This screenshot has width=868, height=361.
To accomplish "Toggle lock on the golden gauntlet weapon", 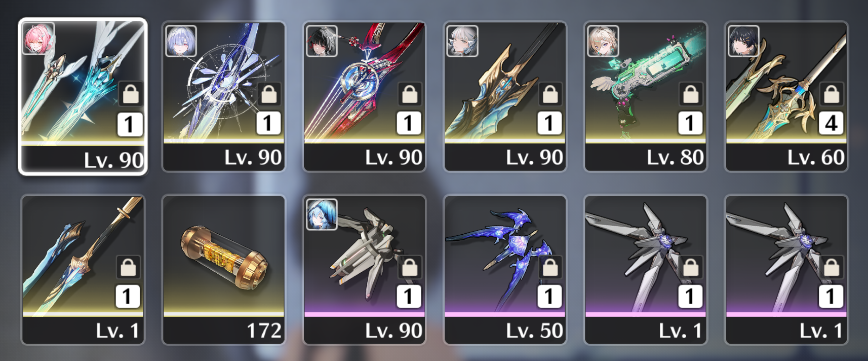I will 550,94.
